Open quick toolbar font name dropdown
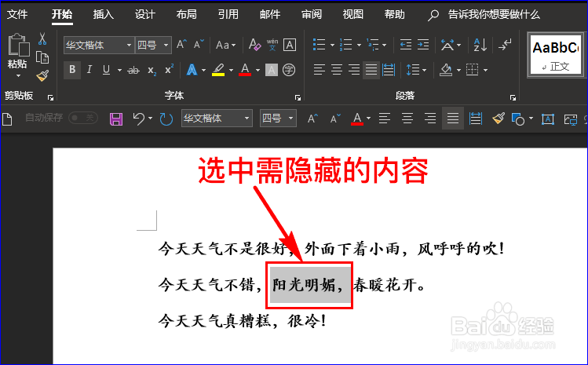 (x=247, y=119)
